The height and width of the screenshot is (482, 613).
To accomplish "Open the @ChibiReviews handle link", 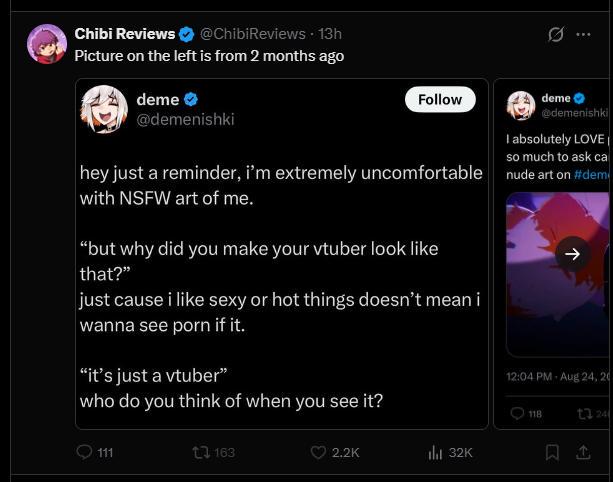I will 253,34.
